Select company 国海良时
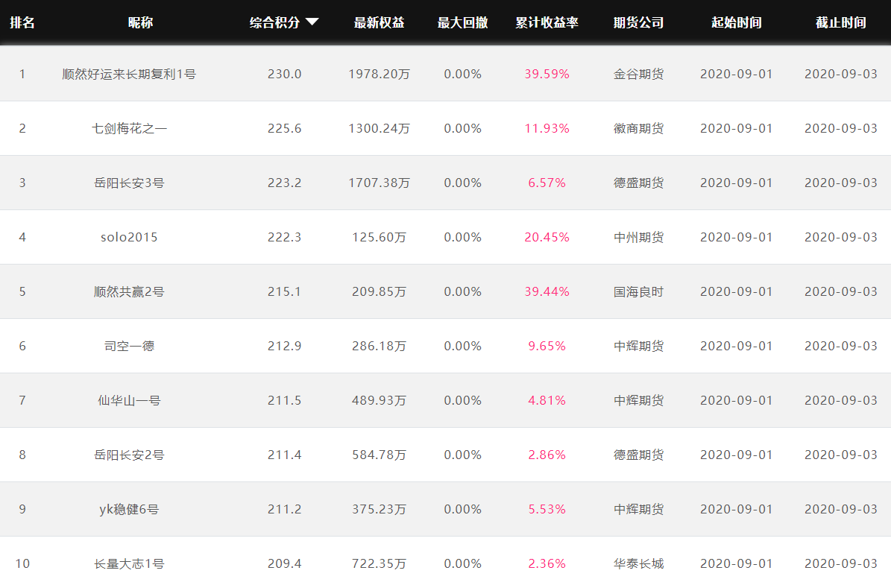This screenshot has width=891, height=588. click(639, 291)
